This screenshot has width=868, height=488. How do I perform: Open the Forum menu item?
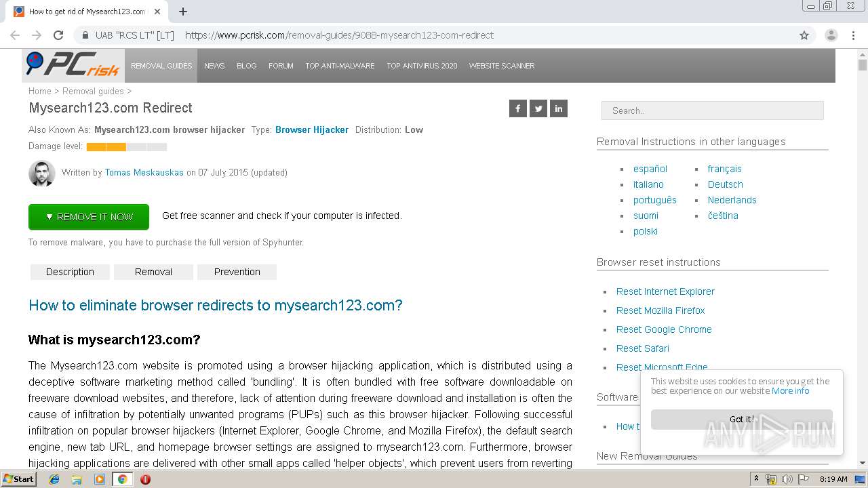pyautogui.click(x=281, y=66)
